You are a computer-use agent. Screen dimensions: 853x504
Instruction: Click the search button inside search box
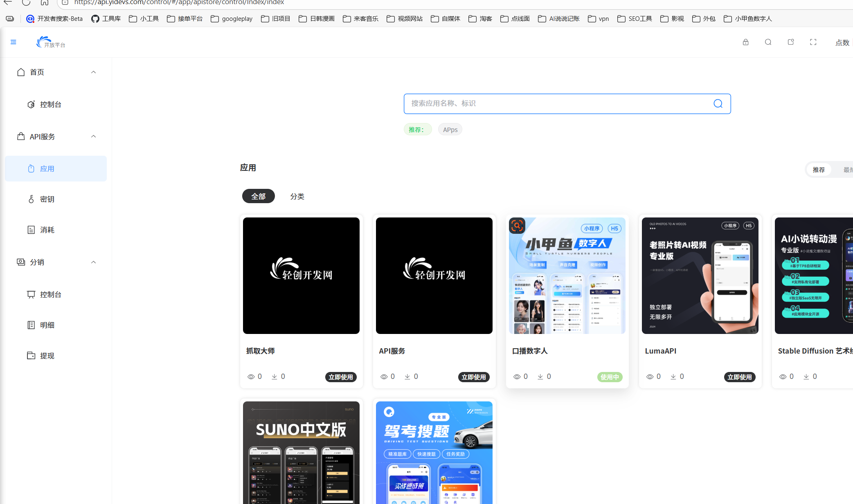(x=718, y=104)
